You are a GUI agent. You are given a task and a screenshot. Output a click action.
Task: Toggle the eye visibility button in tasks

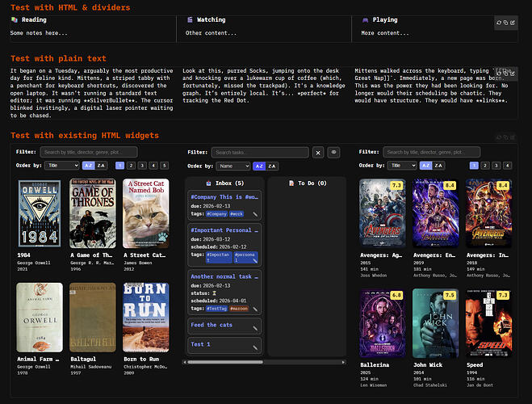click(333, 152)
